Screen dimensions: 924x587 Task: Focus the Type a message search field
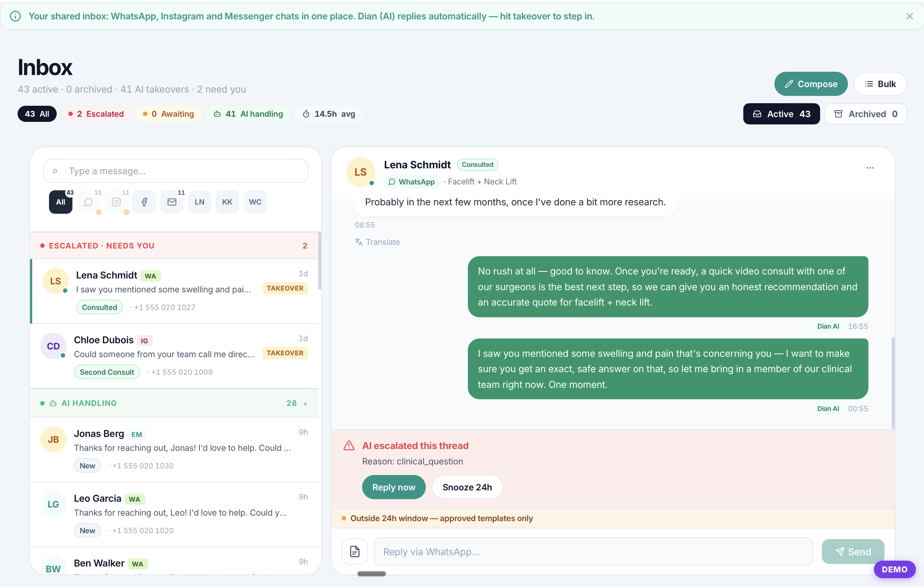(175, 171)
